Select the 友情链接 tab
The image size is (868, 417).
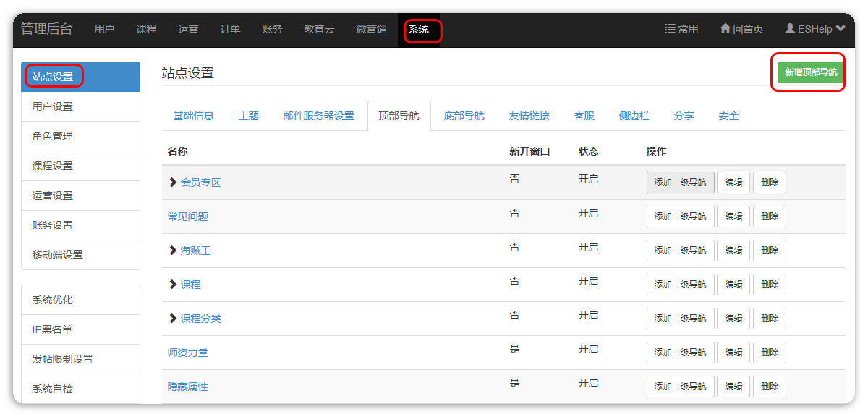point(529,116)
